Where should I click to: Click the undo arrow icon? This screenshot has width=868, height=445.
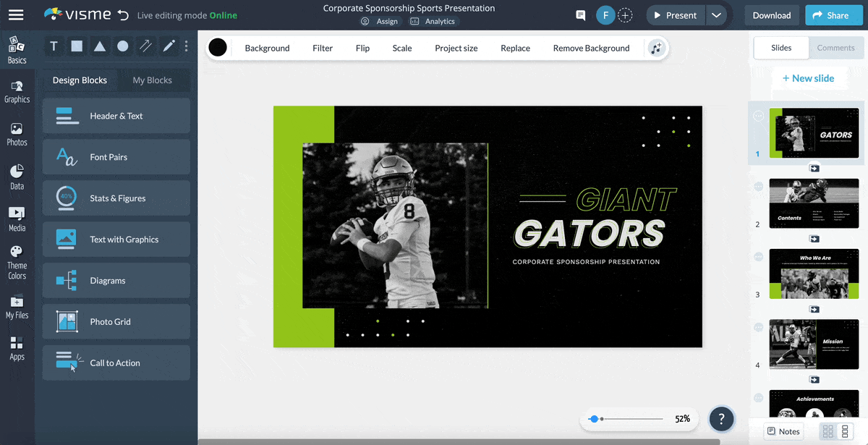(123, 14)
